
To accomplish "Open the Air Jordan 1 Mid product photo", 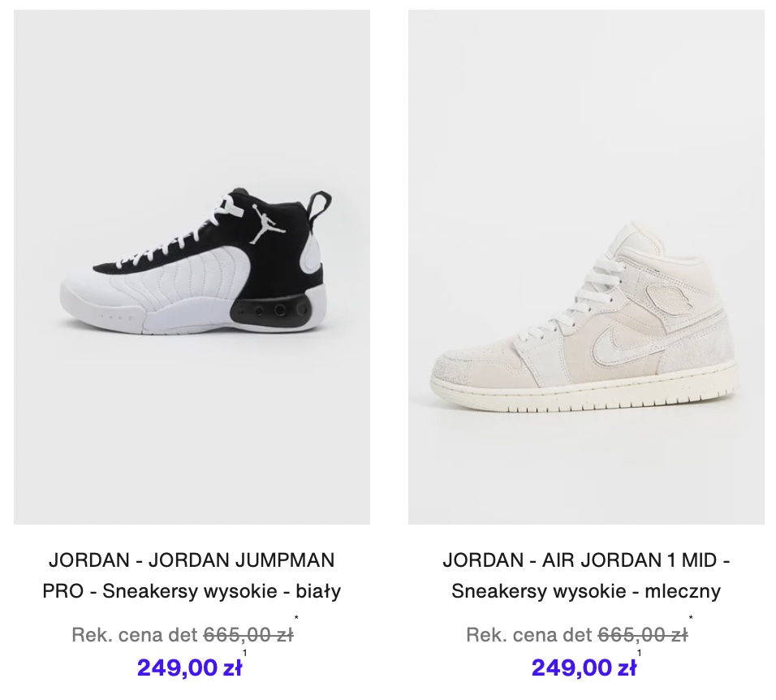I will [x=586, y=267].
